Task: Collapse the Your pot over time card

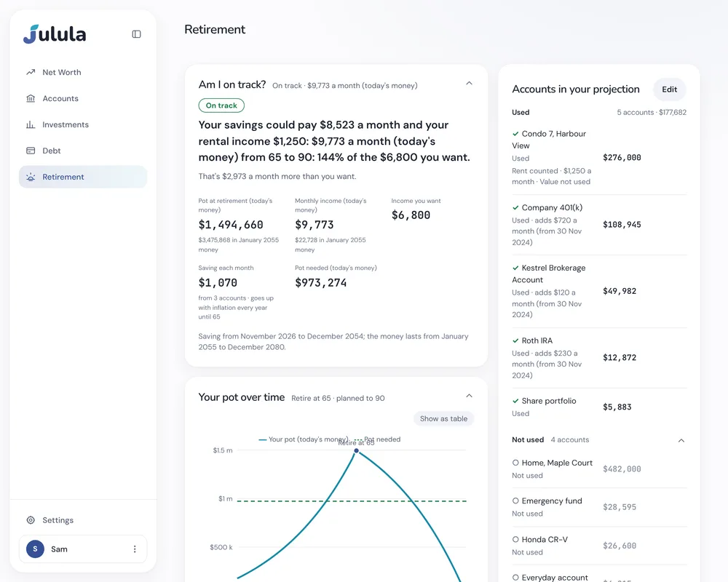Action: click(x=469, y=396)
